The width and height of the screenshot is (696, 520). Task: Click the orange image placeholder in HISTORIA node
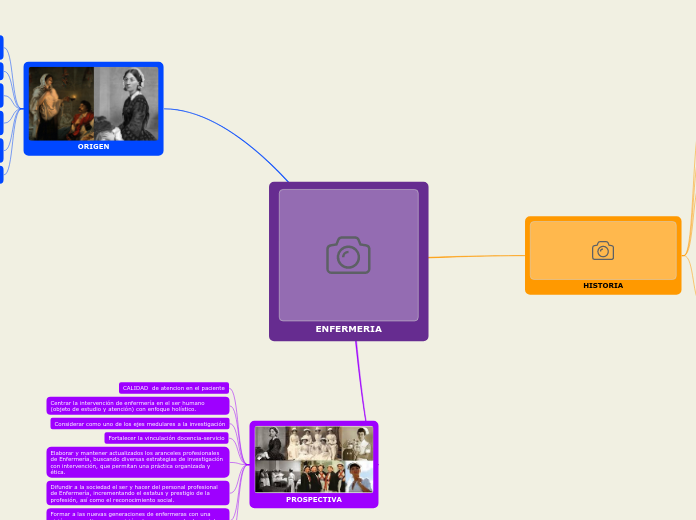(x=603, y=250)
